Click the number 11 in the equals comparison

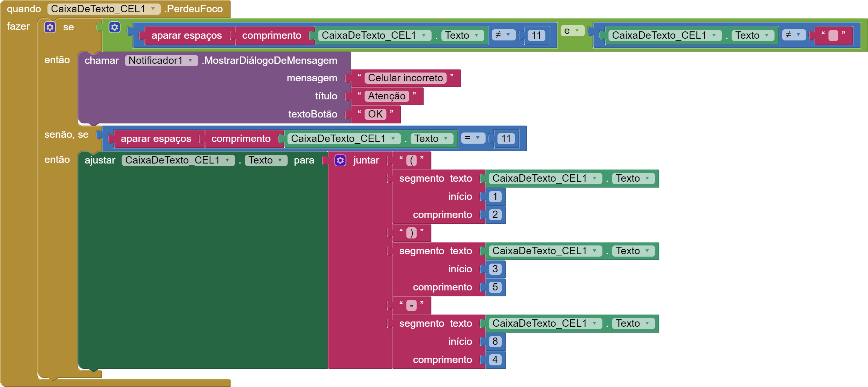click(x=506, y=139)
